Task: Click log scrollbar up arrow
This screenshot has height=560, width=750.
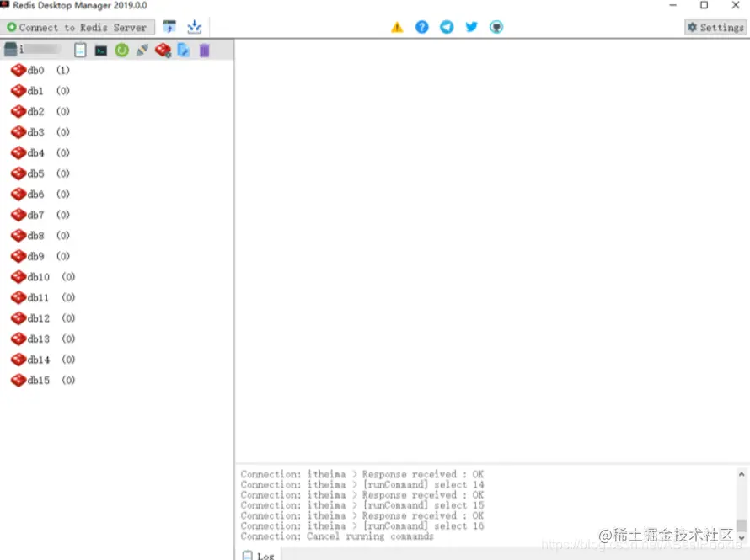Action: coord(742,474)
